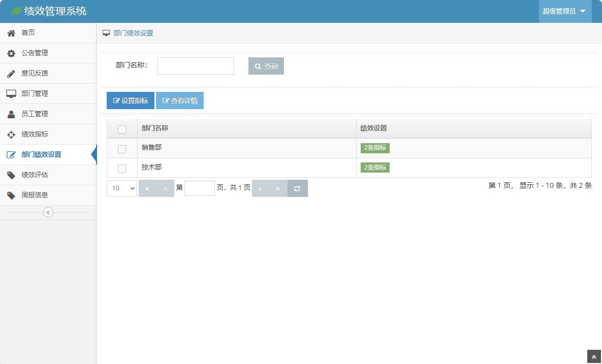Select 部门绩效设置 in the sidebar
The image size is (602, 364).
41,155
